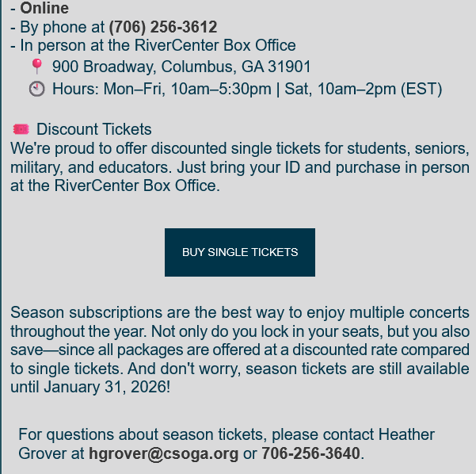Image resolution: width=476 pixels, height=474 pixels.
Task: Select the 706-256-3640 phone number
Action: (310, 453)
